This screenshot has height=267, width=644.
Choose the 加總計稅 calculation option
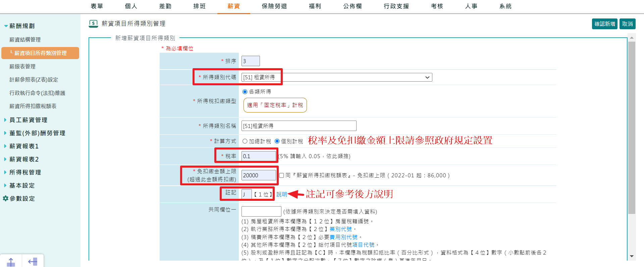245,141
